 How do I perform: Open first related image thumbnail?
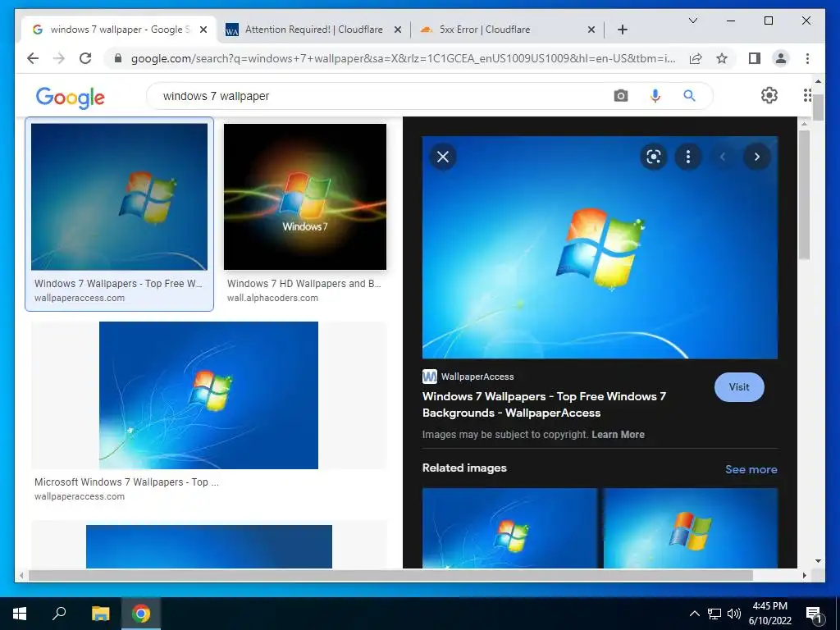(x=509, y=528)
